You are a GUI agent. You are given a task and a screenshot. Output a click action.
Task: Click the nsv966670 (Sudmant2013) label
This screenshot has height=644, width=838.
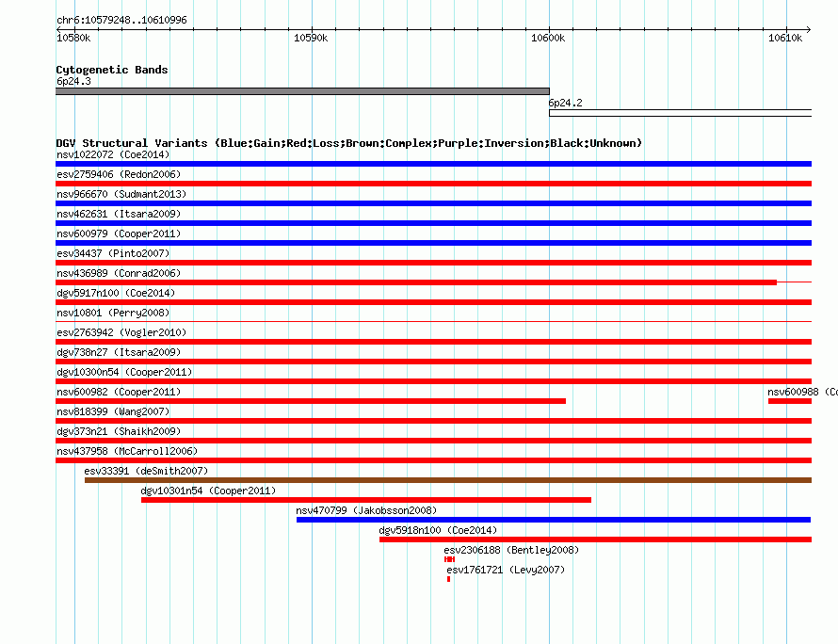[x=121, y=195]
